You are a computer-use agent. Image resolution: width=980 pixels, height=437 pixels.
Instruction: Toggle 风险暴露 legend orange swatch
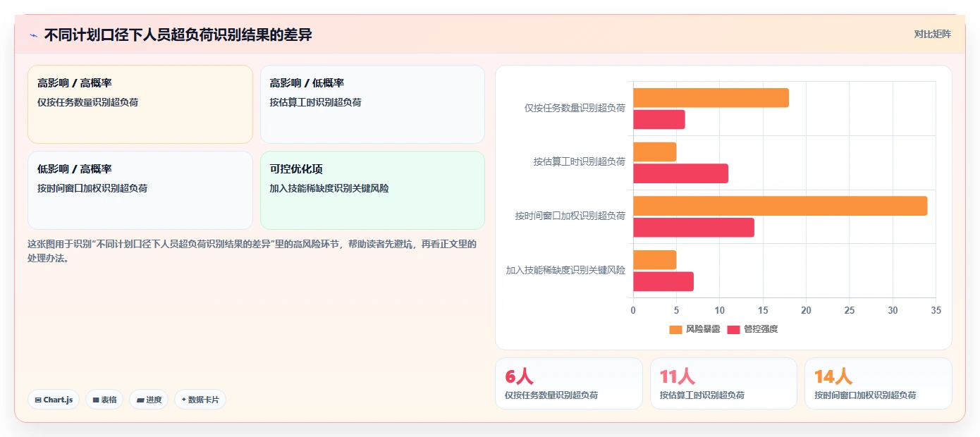(x=675, y=329)
